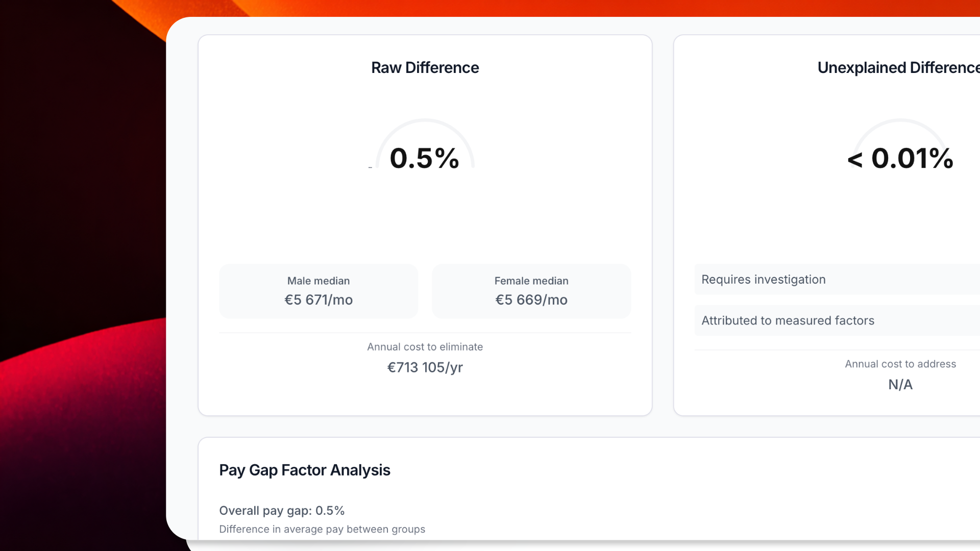Click the €713 105/yr cost figure
Screen dimensions: 980x551
425,367
